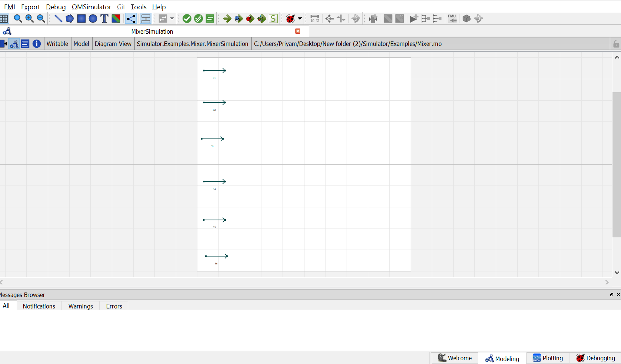This screenshot has height=364, width=621.
Task: Click the Zoom Out magnifier icon
Action: 41,19
